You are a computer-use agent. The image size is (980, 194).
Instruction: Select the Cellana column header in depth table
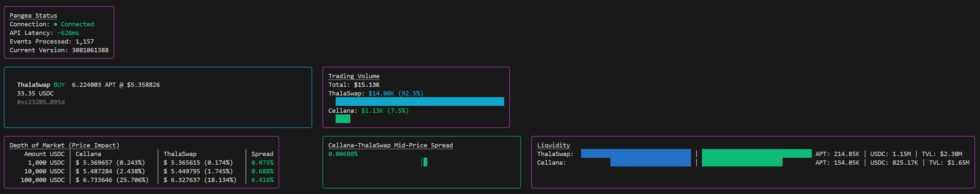click(x=88, y=154)
